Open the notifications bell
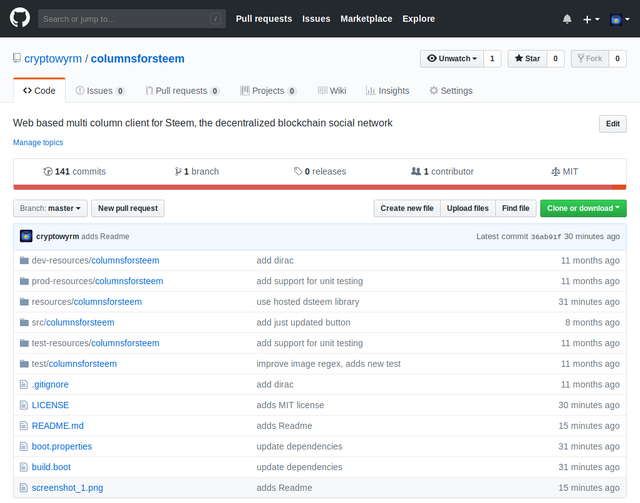640x503 pixels. click(x=567, y=19)
